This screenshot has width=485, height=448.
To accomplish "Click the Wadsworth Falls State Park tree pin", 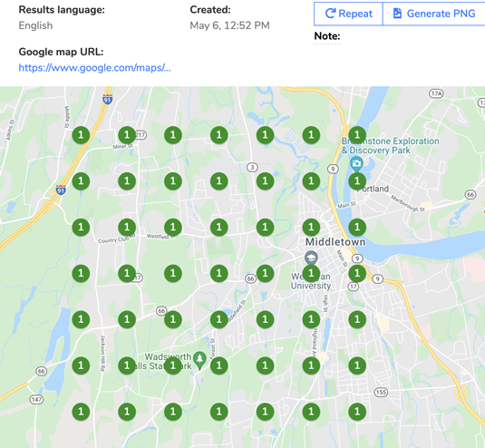I will point(199,360).
